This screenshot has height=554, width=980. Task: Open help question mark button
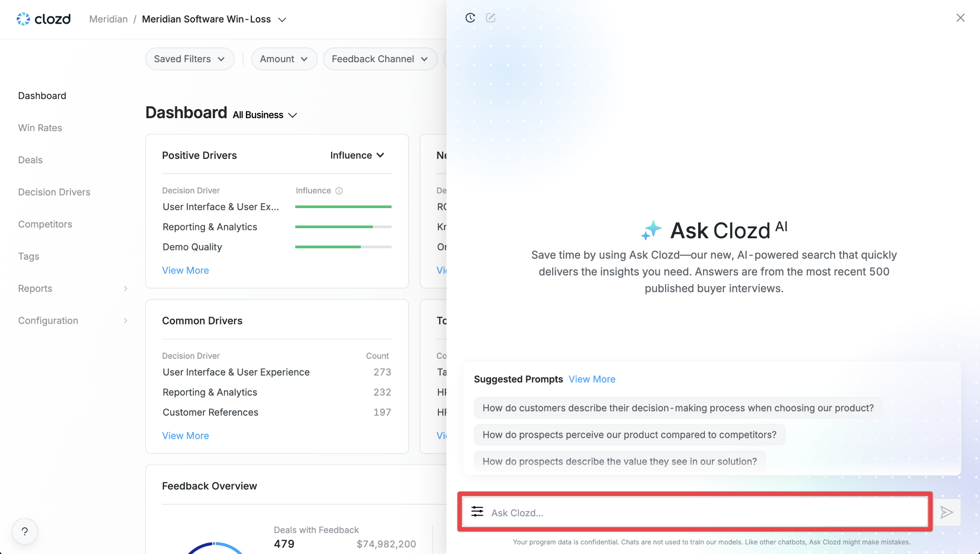[25, 532]
